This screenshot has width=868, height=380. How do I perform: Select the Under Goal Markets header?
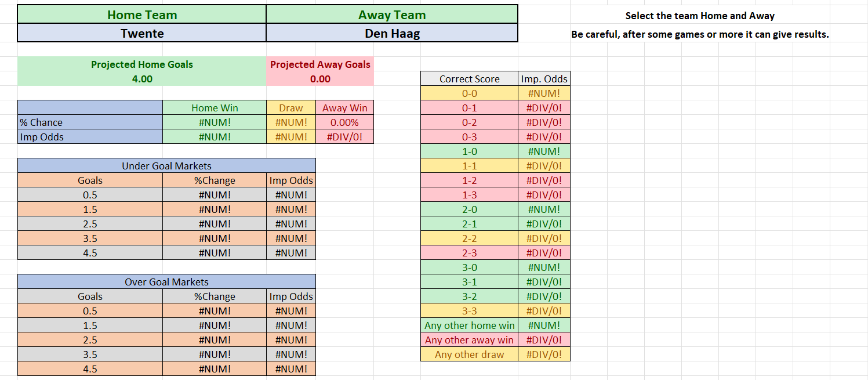click(166, 166)
